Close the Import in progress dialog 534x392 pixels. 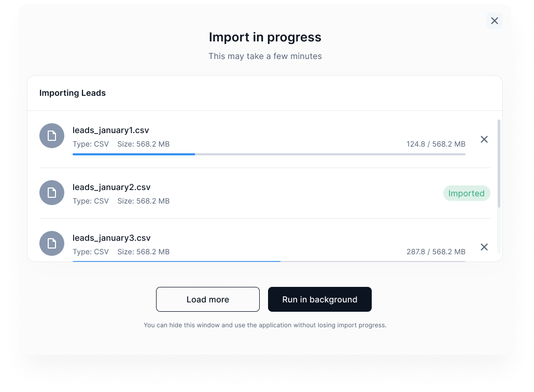(x=494, y=21)
